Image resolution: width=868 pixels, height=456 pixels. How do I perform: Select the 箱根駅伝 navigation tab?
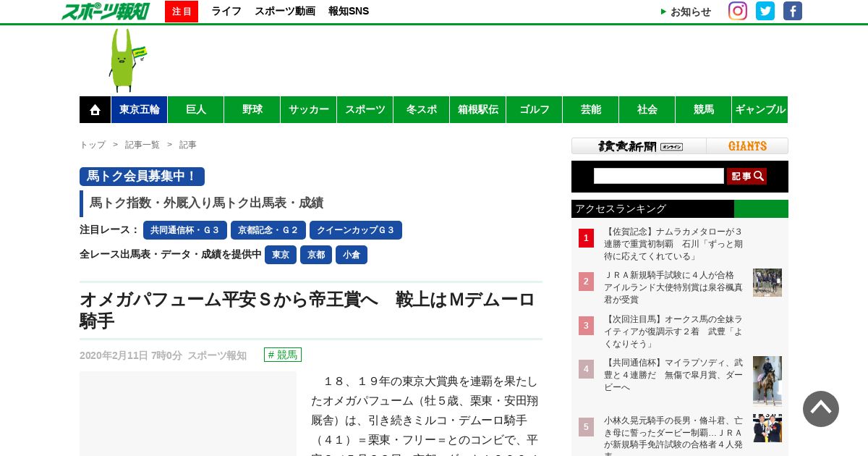[x=478, y=109]
